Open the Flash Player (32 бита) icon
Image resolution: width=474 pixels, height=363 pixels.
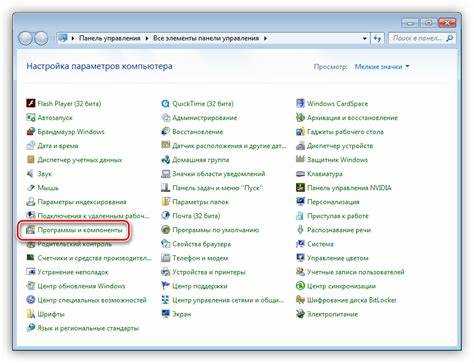click(x=31, y=103)
